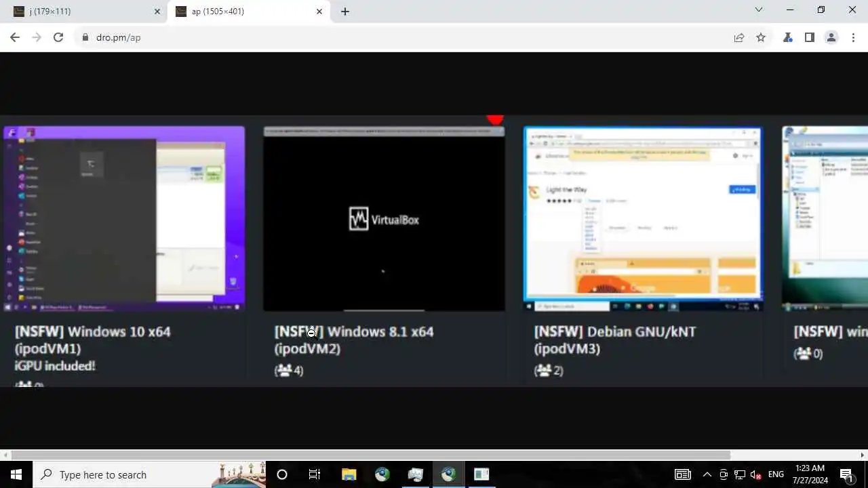Open File Explorer from the taskbar
868x488 pixels.
tap(349, 474)
